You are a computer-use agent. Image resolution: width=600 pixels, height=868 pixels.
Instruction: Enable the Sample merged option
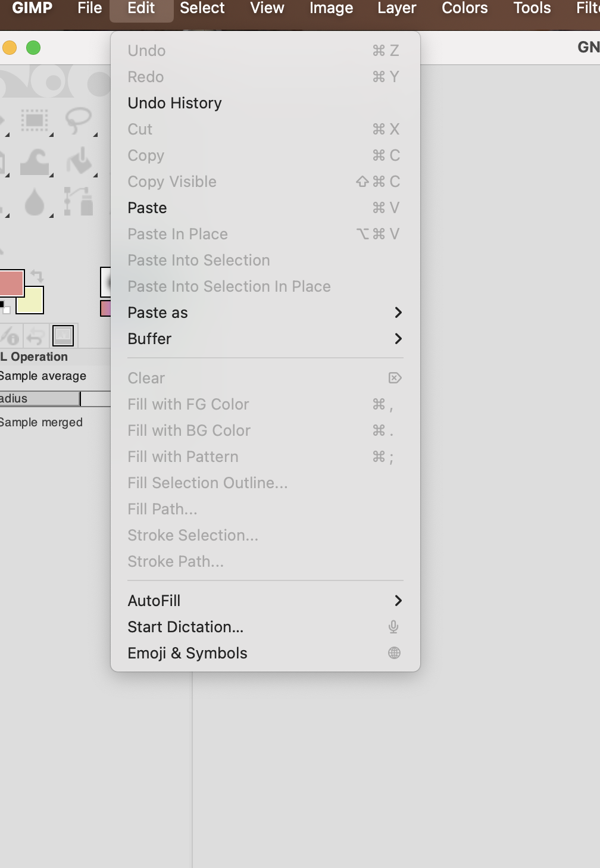click(x=40, y=422)
